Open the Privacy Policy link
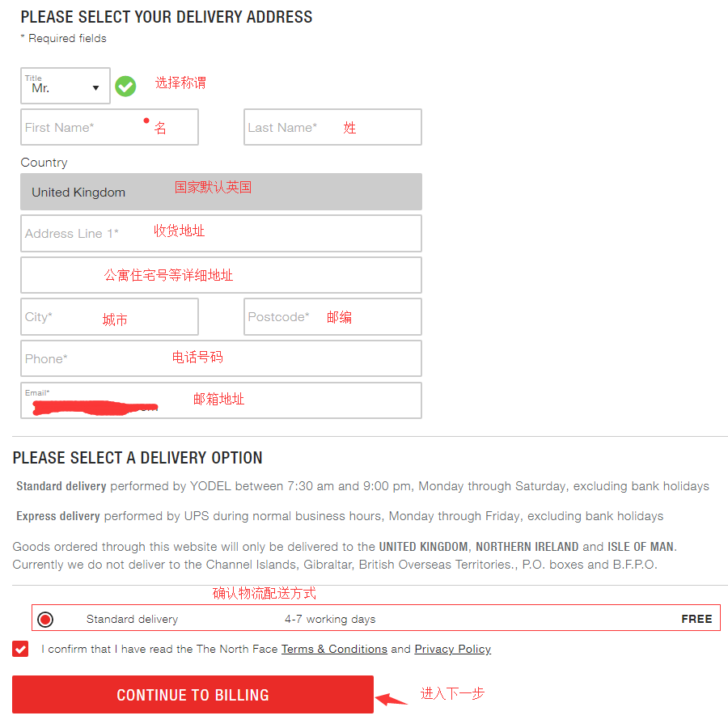The height and width of the screenshot is (724, 728). pos(452,649)
